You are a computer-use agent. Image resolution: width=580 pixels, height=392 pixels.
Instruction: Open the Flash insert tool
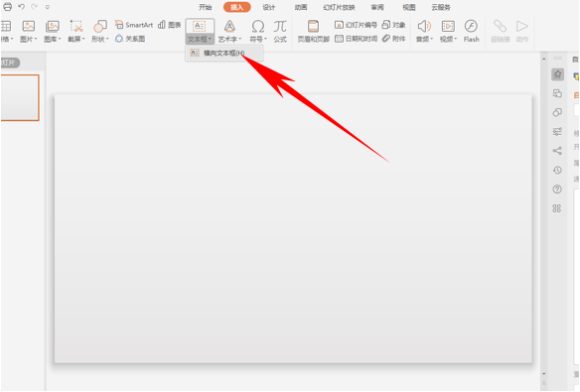471,31
